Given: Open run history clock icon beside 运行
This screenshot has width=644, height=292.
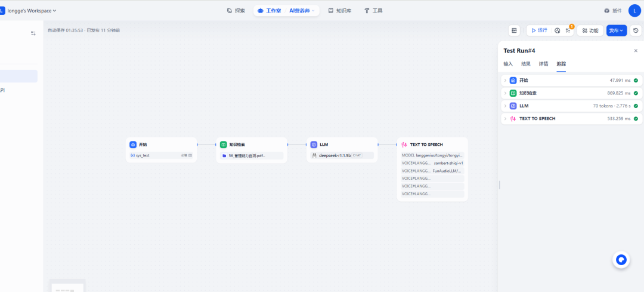Looking at the screenshot, I should tap(558, 30).
